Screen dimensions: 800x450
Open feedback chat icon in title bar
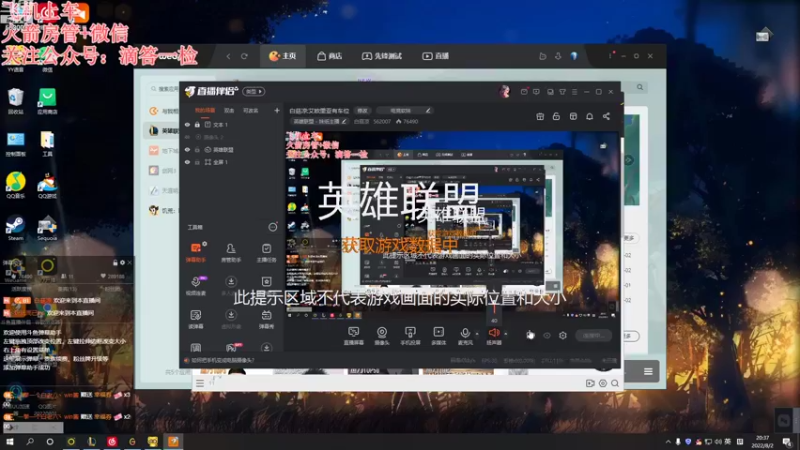point(536,92)
